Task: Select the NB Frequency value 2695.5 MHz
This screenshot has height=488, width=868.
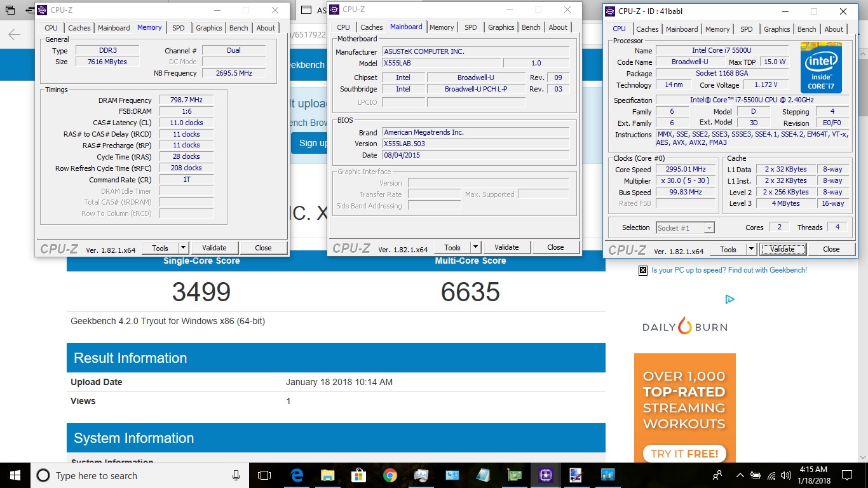Action: (x=234, y=73)
